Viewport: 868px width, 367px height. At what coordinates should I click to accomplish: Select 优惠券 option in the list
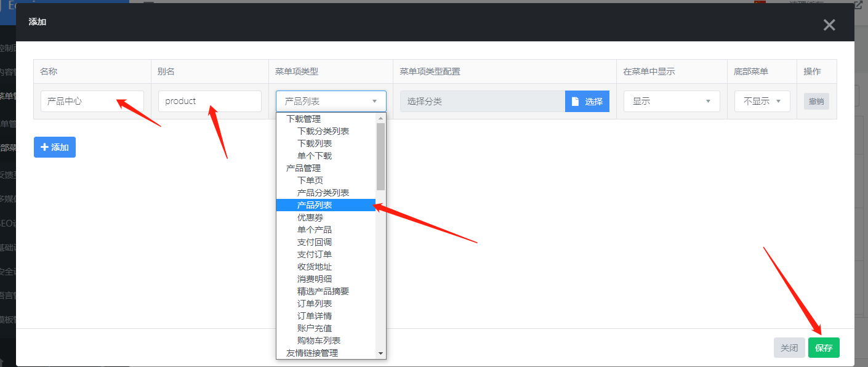[x=310, y=217]
